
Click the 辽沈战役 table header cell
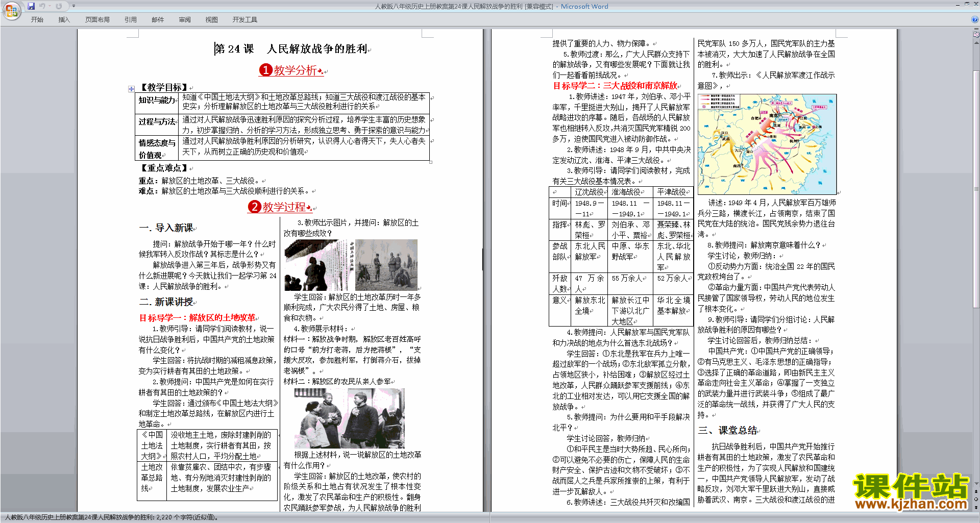coord(590,192)
